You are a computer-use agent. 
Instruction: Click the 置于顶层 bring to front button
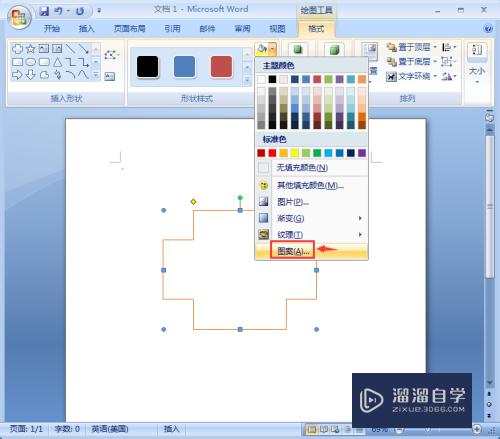click(x=412, y=47)
